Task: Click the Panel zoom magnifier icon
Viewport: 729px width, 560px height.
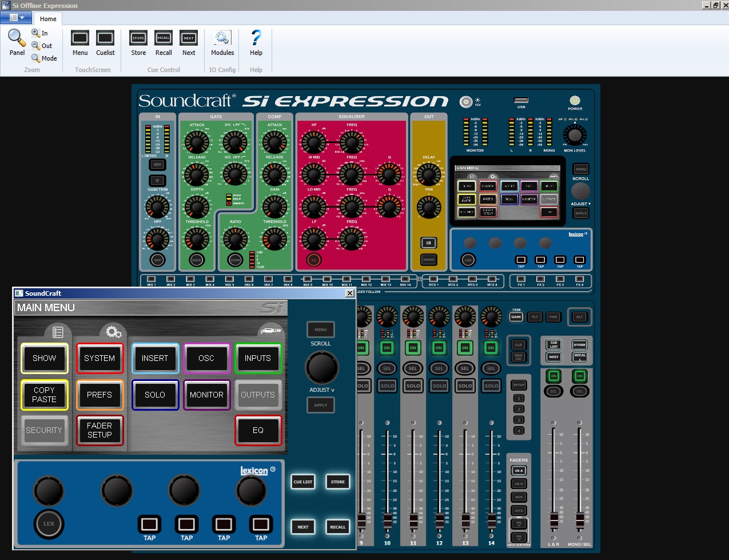Action: (x=17, y=38)
